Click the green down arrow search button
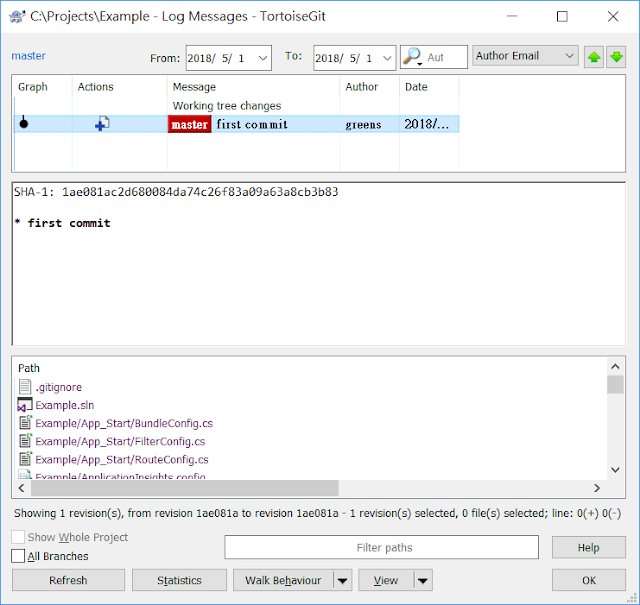The width and height of the screenshot is (640, 605). pyautogui.click(x=616, y=57)
